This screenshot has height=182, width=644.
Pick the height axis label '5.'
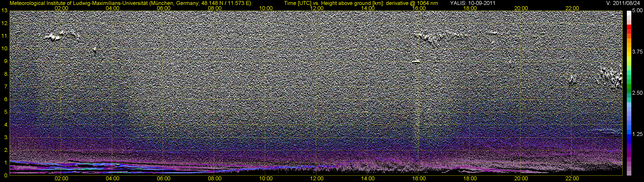point(6,112)
